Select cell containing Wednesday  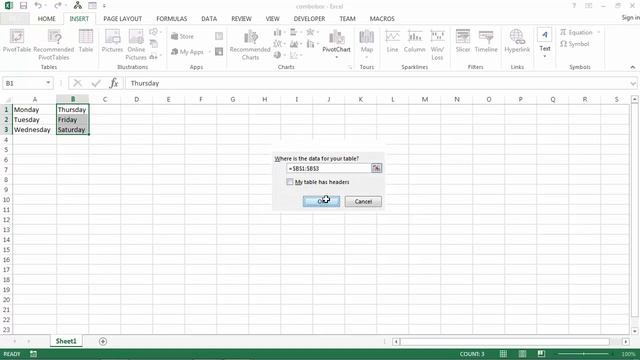click(x=35, y=130)
